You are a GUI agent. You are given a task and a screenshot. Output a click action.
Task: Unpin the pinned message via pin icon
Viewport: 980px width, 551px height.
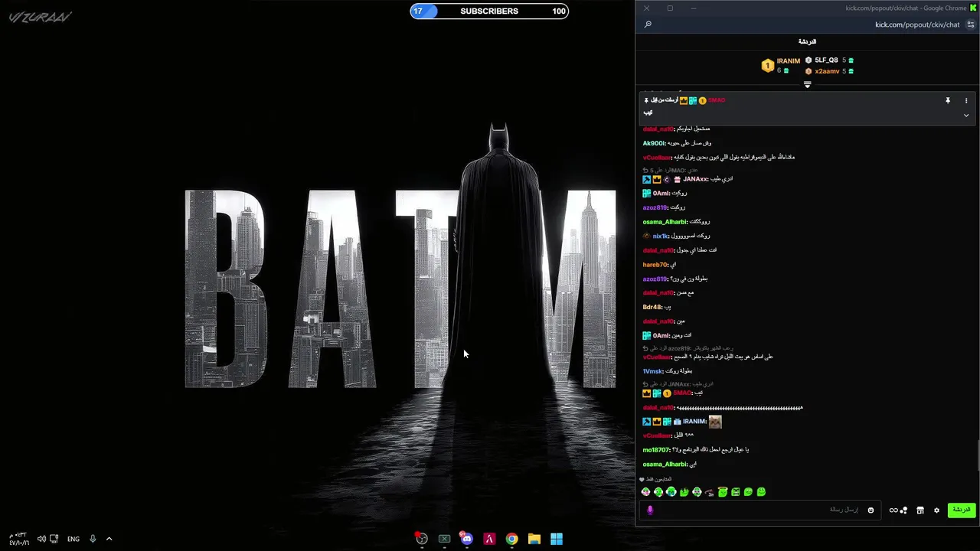(948, 100)
